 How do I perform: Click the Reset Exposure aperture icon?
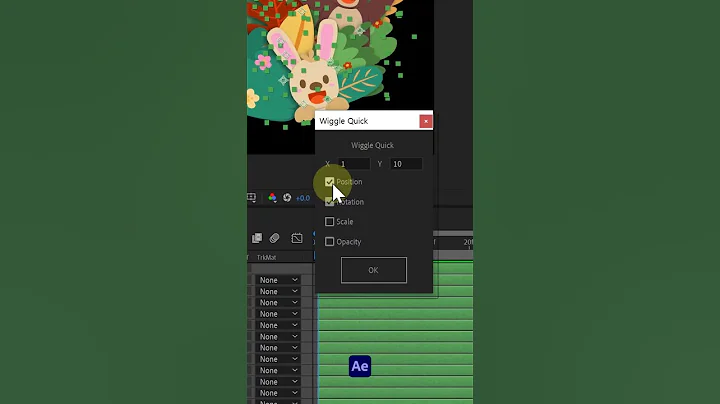click(287, 197)
